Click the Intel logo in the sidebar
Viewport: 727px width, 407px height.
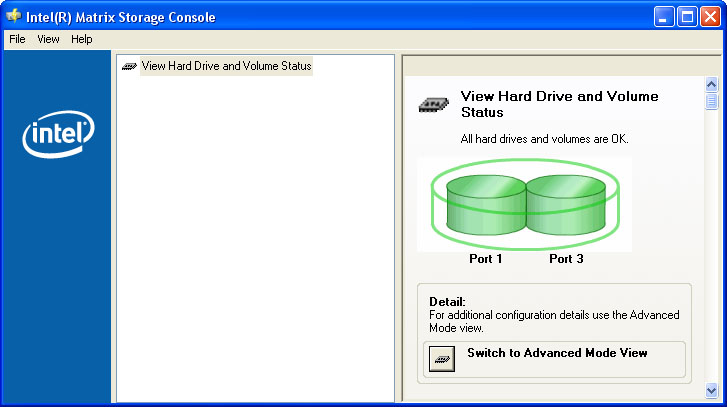tap(58, 134)
